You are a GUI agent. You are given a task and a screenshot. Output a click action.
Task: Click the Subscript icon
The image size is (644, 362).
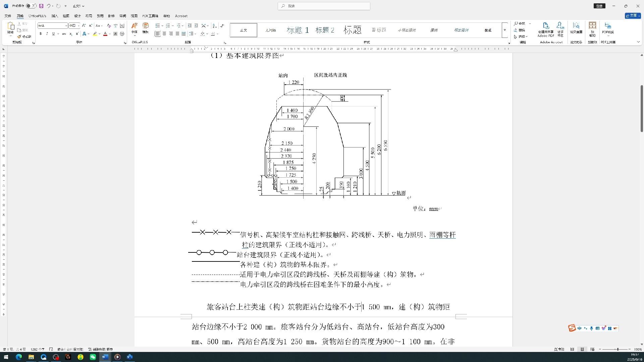click(70, 34)
